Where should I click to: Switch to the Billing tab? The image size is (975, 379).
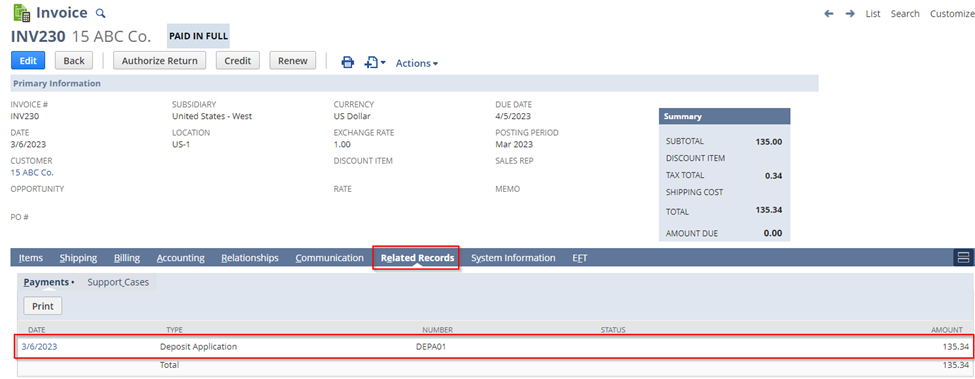coord(127,258)
